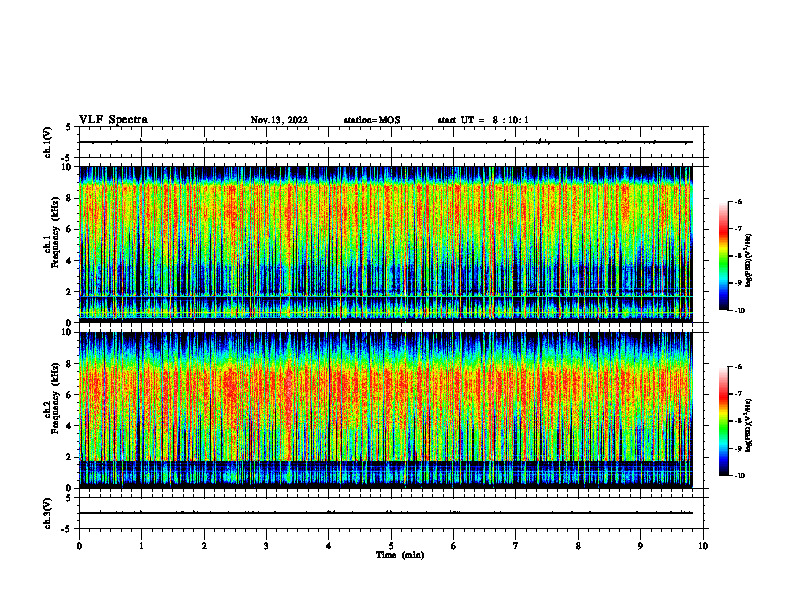Click tick label "4" on the Time axis
Viewport: 792px width, 612px height.
(328, 546)
